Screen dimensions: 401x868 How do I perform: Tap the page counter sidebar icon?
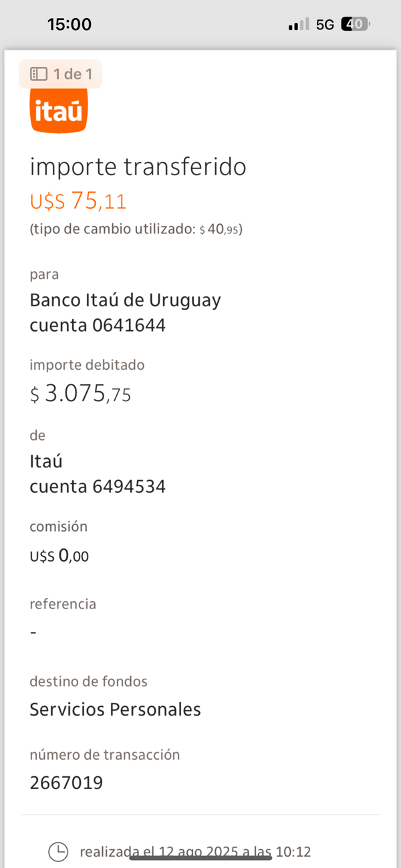click(39, 74)
